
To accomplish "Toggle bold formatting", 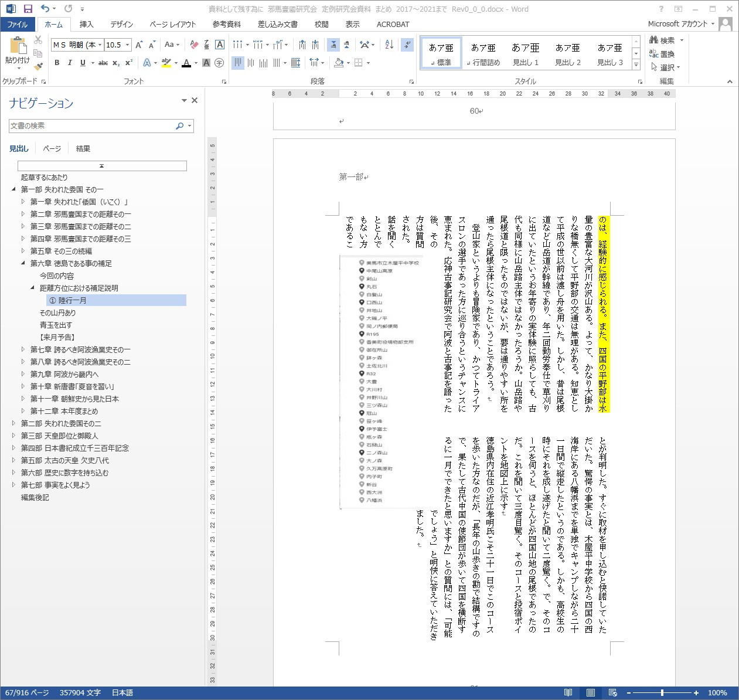I will [57, 63].
